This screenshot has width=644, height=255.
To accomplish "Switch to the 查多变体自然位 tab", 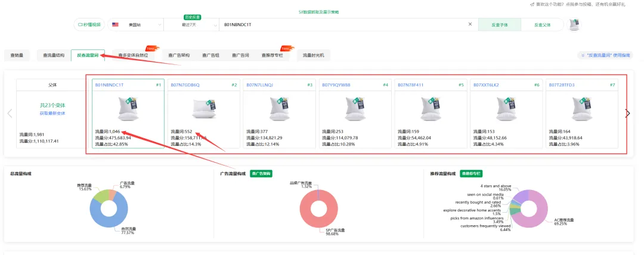I will pyautogui.click(x=133, y=55).
